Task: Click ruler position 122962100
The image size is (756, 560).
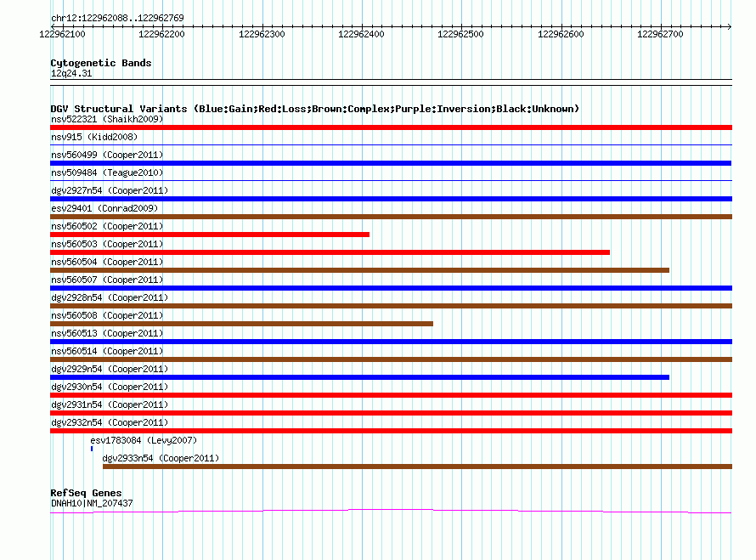Action: pyautogui.click(x=62, y=34)
